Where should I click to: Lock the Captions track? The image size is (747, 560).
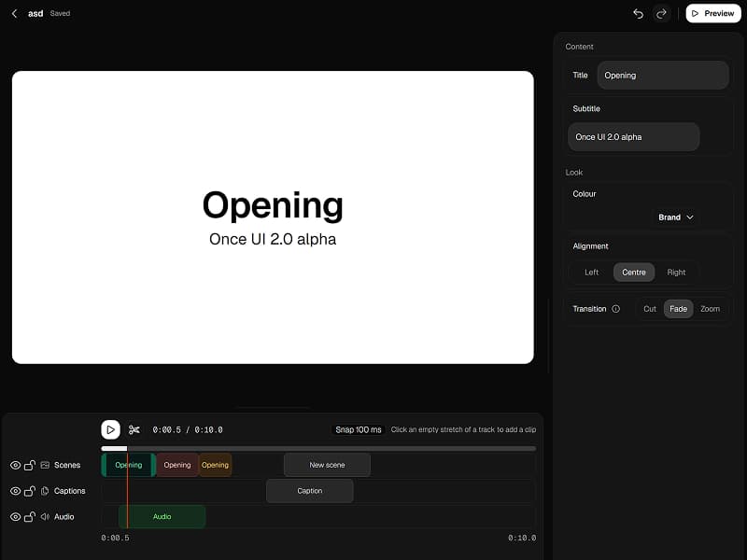30,491
